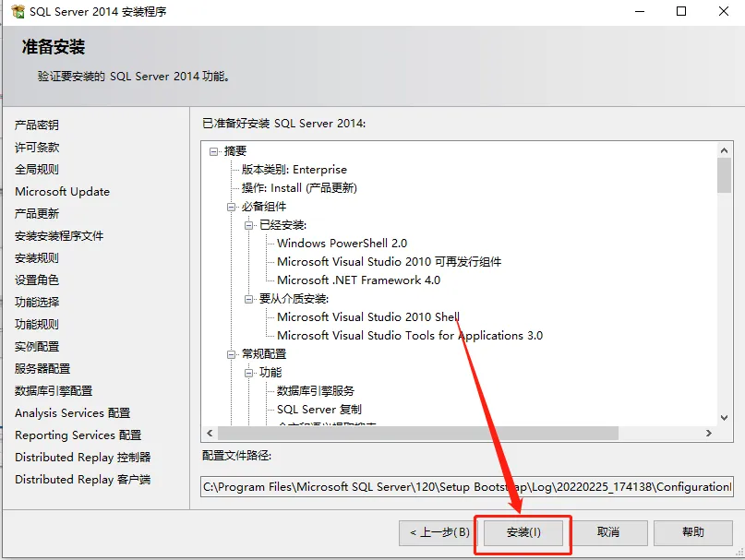
Task: Click the vertical scrollbar thumb of summary tree
Action: tap(724, 175)
